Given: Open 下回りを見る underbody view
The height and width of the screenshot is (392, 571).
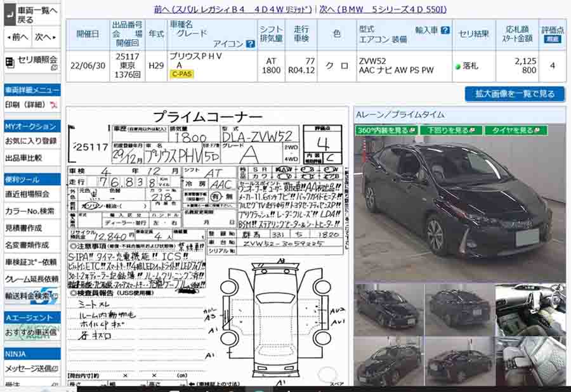Looking at the screenshot, I should (451, 130).
